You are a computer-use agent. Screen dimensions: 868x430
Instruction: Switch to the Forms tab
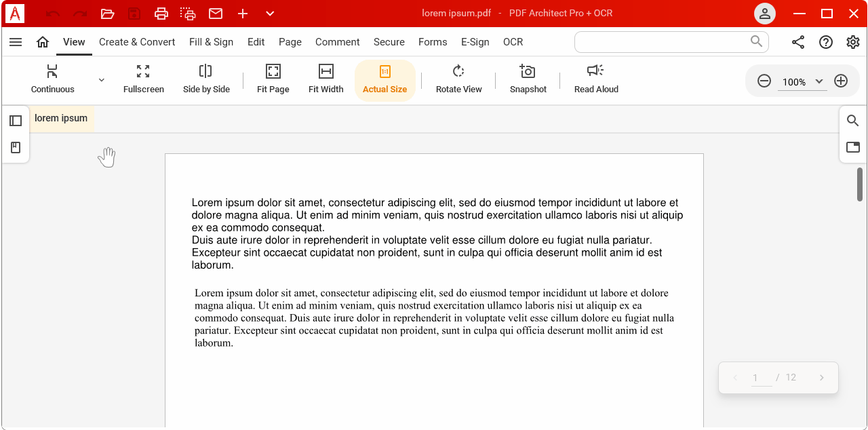click(x=433, y=42)
